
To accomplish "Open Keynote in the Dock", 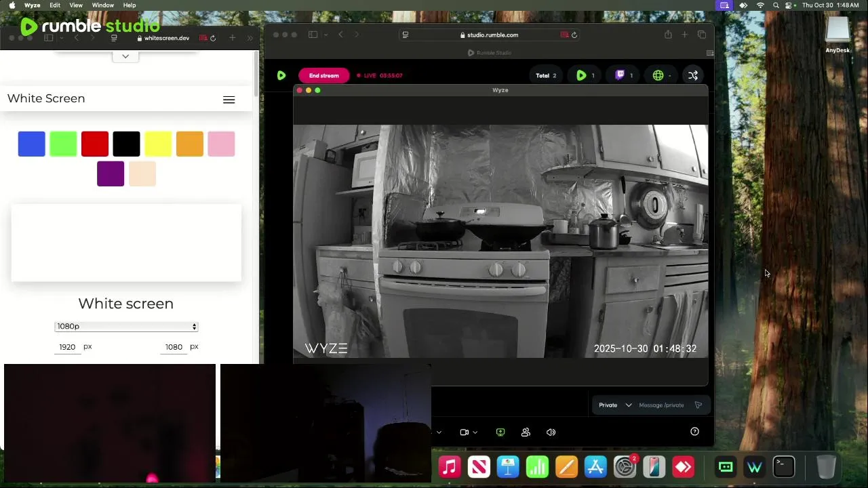I will point(508,467).
